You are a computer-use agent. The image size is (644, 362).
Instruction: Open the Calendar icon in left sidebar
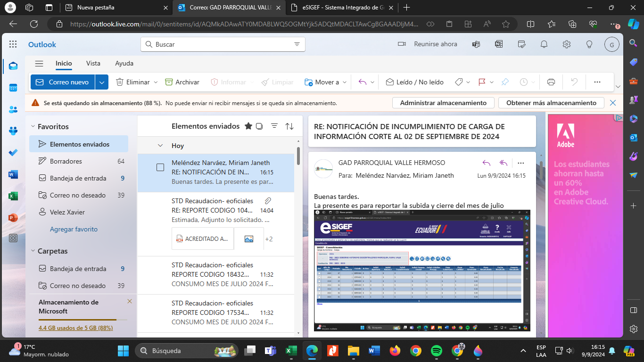click(x=13, y=88)
